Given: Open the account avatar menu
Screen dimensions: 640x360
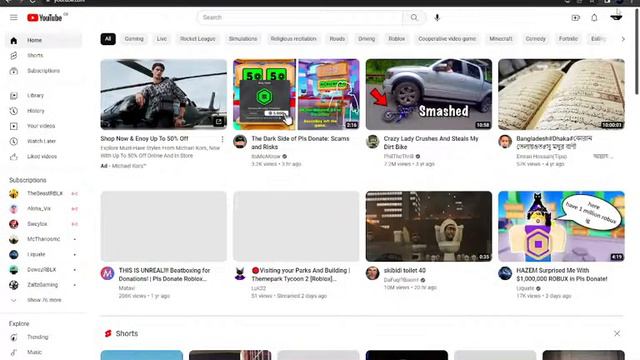Looking at the screenshot, I should (x=616, y=17).
